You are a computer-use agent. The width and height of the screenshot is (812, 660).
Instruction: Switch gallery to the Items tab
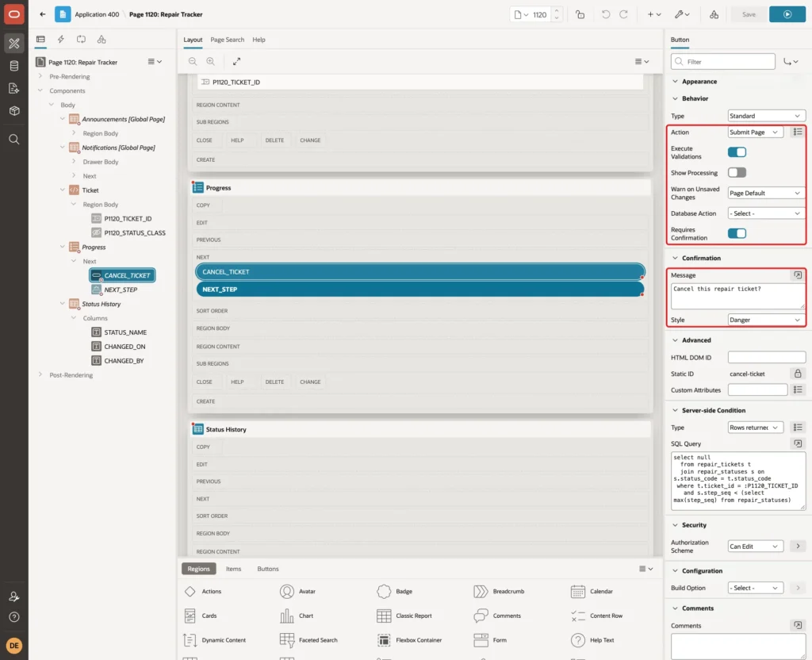point(234,569)
